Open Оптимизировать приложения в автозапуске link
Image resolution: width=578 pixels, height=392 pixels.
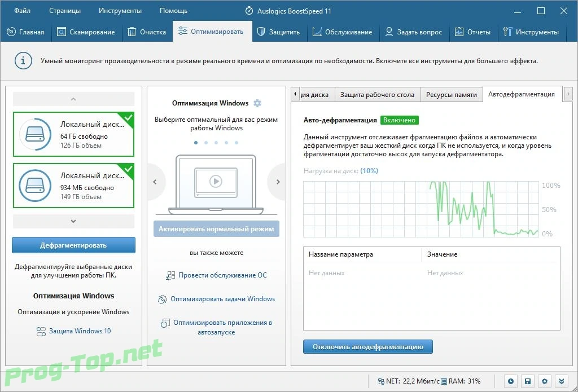(222, 327)
